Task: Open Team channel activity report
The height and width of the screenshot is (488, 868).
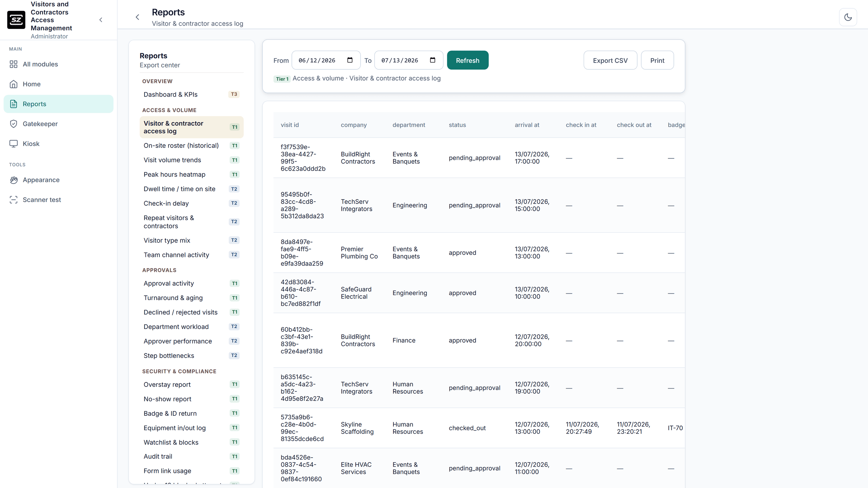Action: [x=192, y=255]
